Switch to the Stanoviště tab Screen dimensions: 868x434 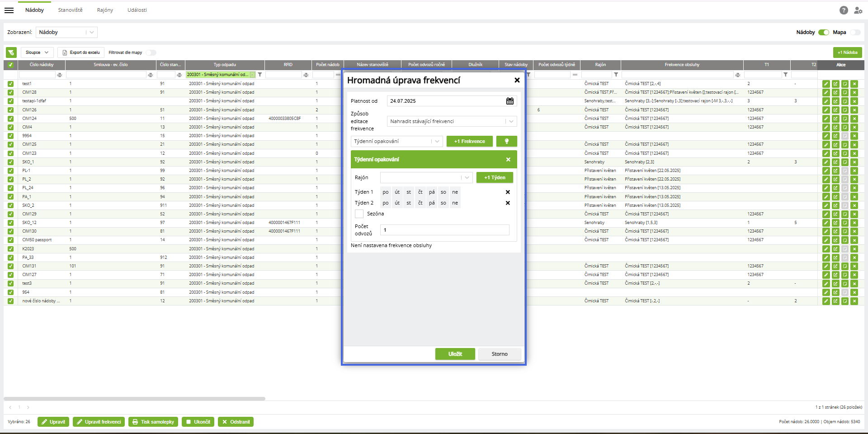click(x=70, y=10)
